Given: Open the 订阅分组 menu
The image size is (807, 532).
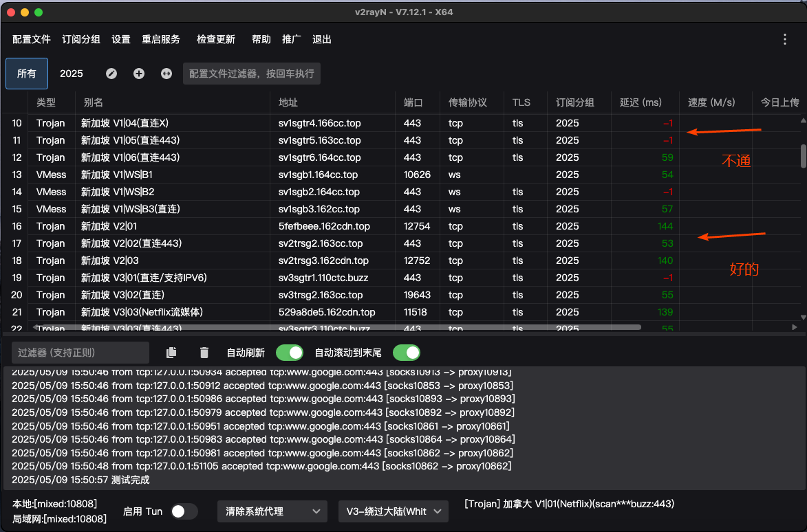Looking at the screenshot, I should pos(80,40).
